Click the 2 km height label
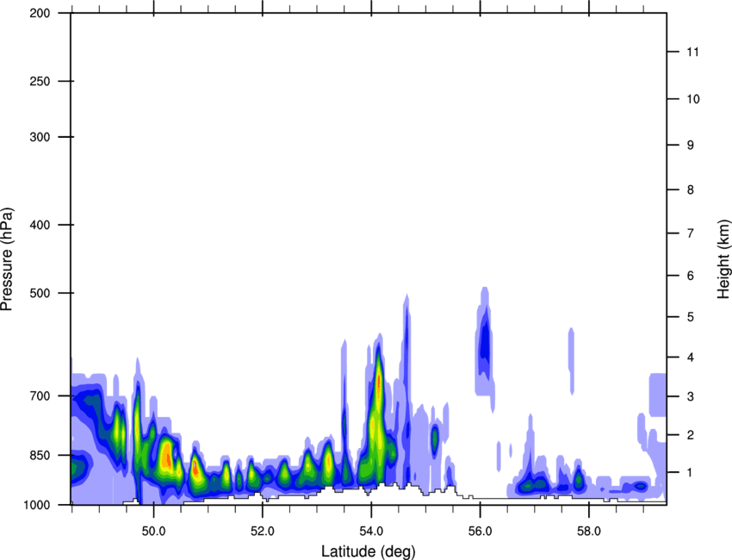Viewport: 732px width, 560px height. 691,435
